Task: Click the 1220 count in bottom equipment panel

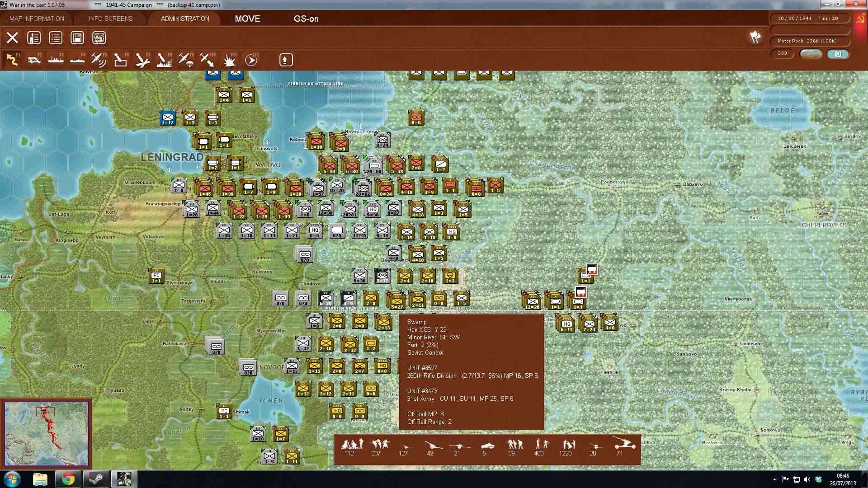Action: pos(566,453)
